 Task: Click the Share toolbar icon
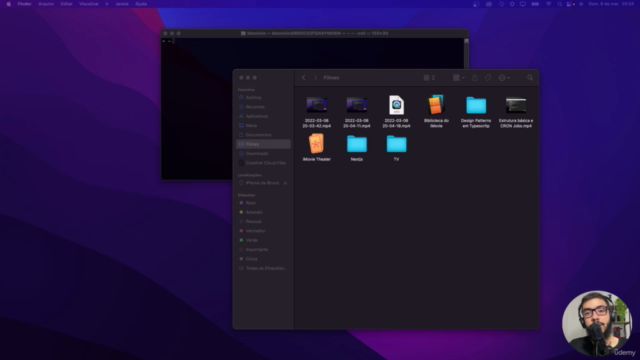click(475, 78)
